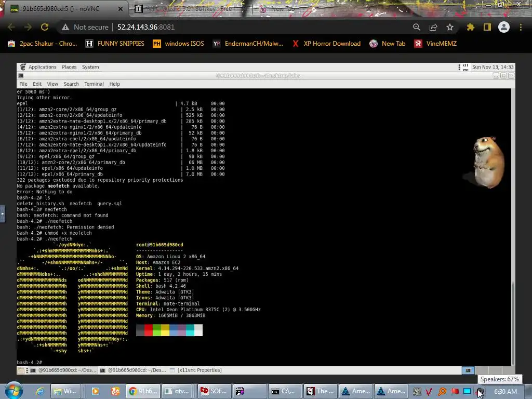Open Speakers volume tray icon
The image size is (532, 399).
tap(480, 392)
